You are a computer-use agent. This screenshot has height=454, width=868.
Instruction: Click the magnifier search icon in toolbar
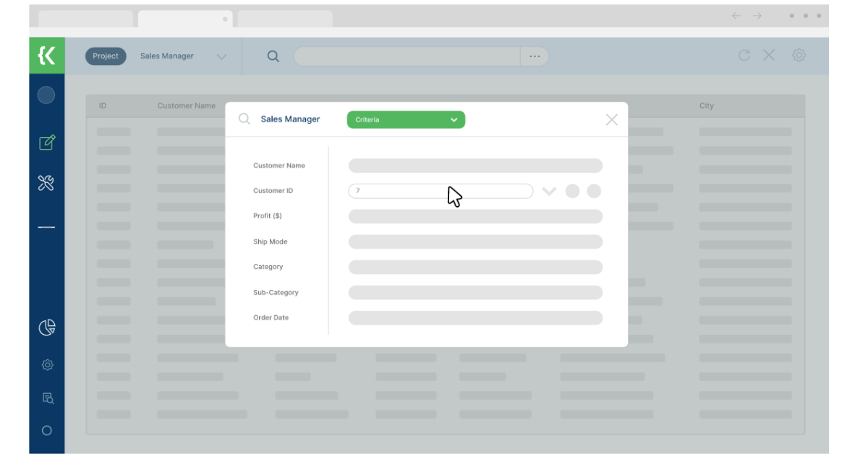273,56
